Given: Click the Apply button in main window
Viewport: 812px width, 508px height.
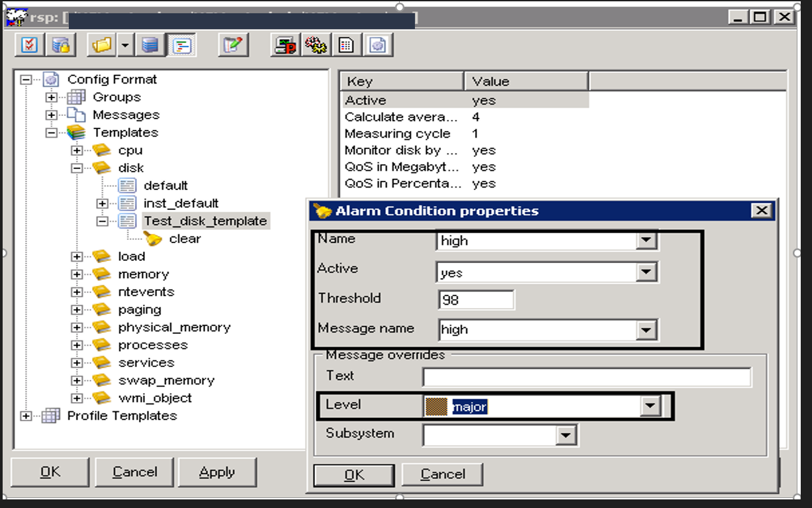Looking at the screenshot, I should 217,472.
